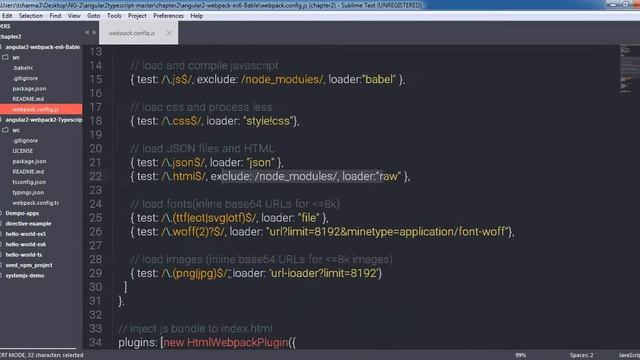Expand the hello-world-es6 folder

click(25, 244)
